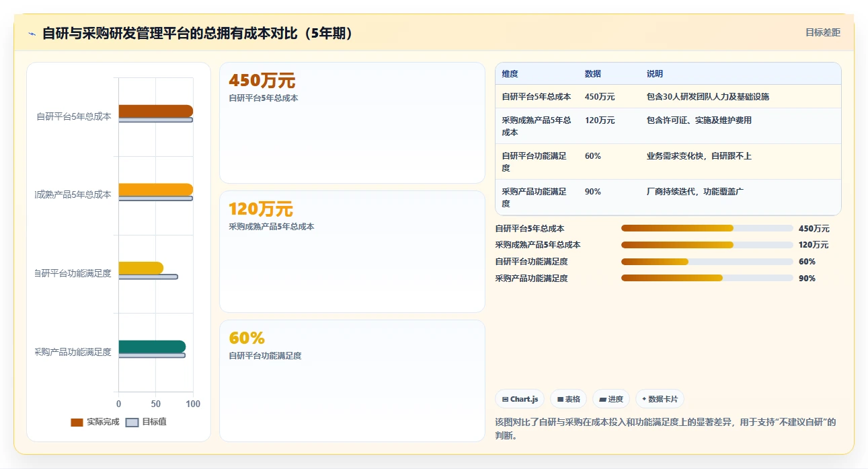Toggle the 实际完成 legend swatch
This screenshot has height=469, width=868.
tap(77, 422)
